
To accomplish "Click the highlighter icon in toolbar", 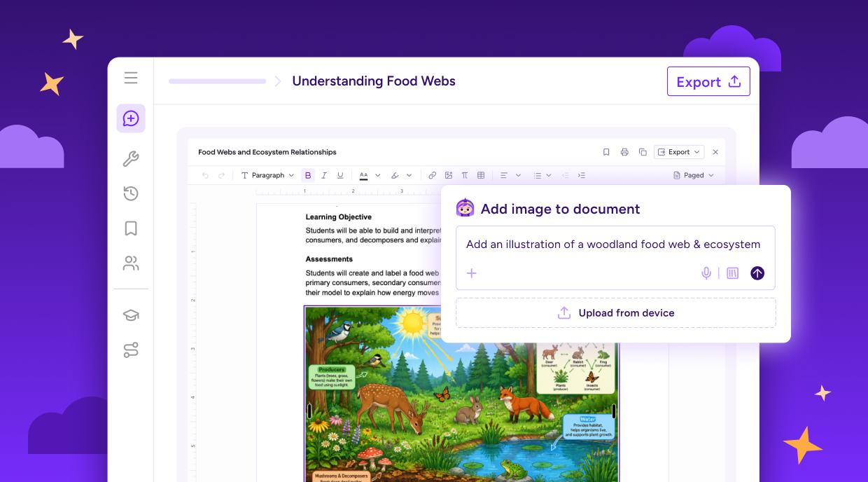I will pos(395,175).
